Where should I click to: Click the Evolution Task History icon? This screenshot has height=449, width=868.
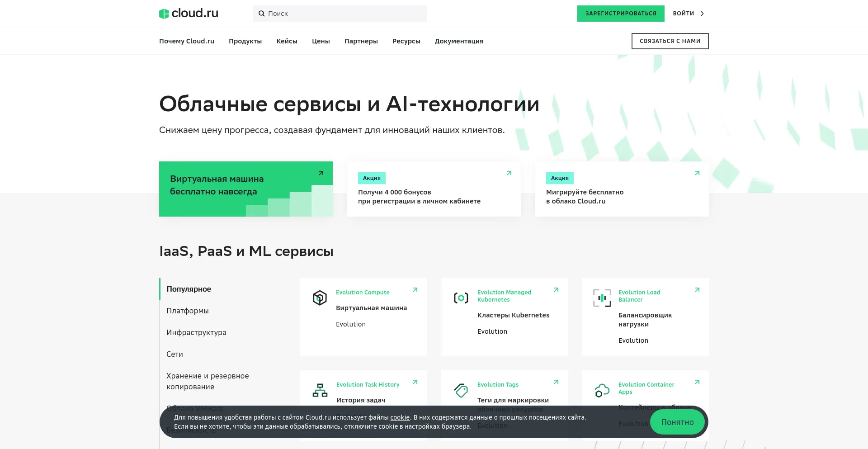(x=320, y=390)
